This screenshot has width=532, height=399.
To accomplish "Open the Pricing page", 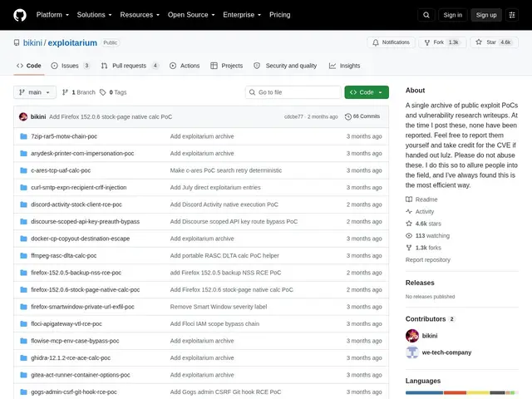I will (x=280, y=15).
